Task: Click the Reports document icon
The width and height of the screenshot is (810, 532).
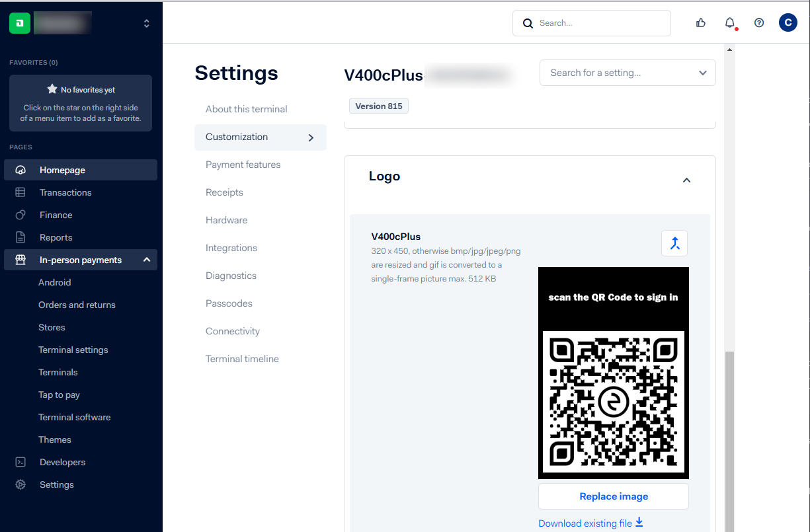Action: coord(20,237)
